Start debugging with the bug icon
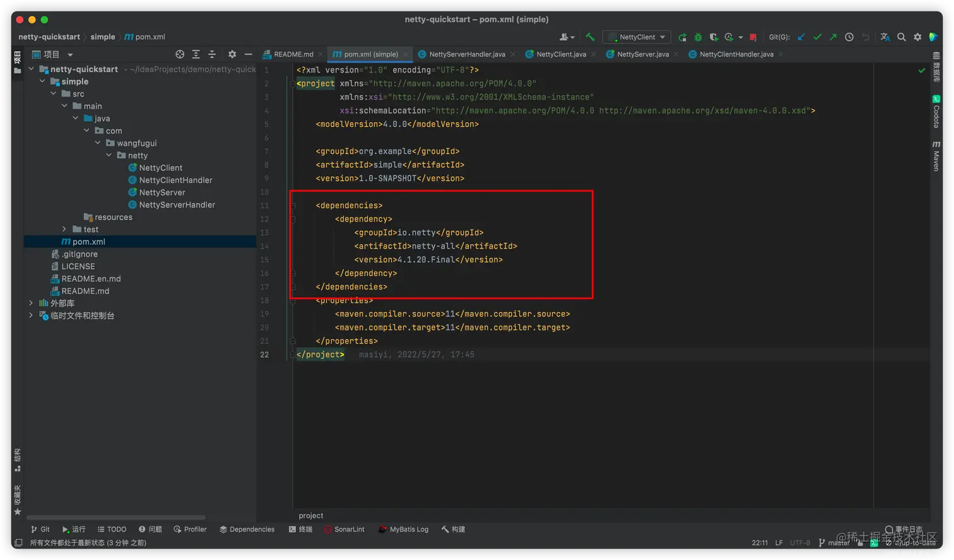 pyautogui.click(x=698, y=37)
